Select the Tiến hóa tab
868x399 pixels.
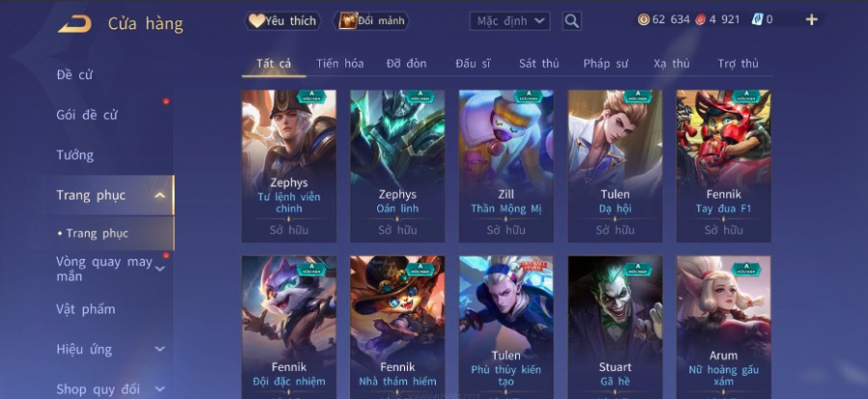coord(339,64)
